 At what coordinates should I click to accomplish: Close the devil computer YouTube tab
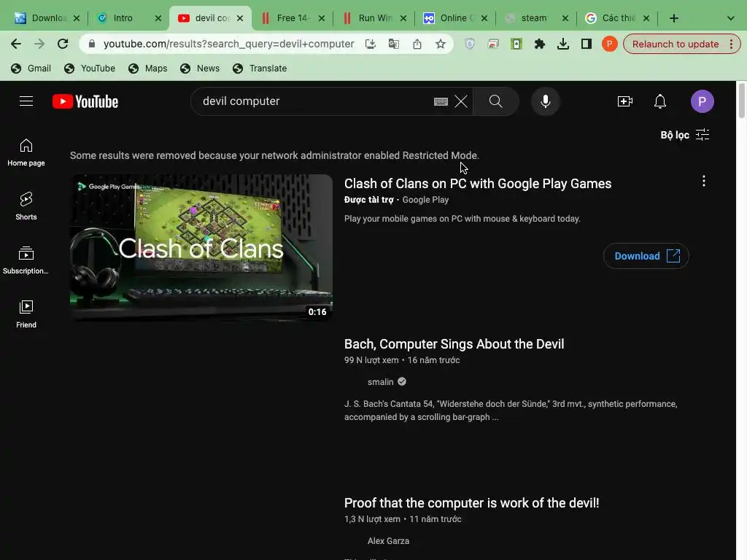coord(240,18)
